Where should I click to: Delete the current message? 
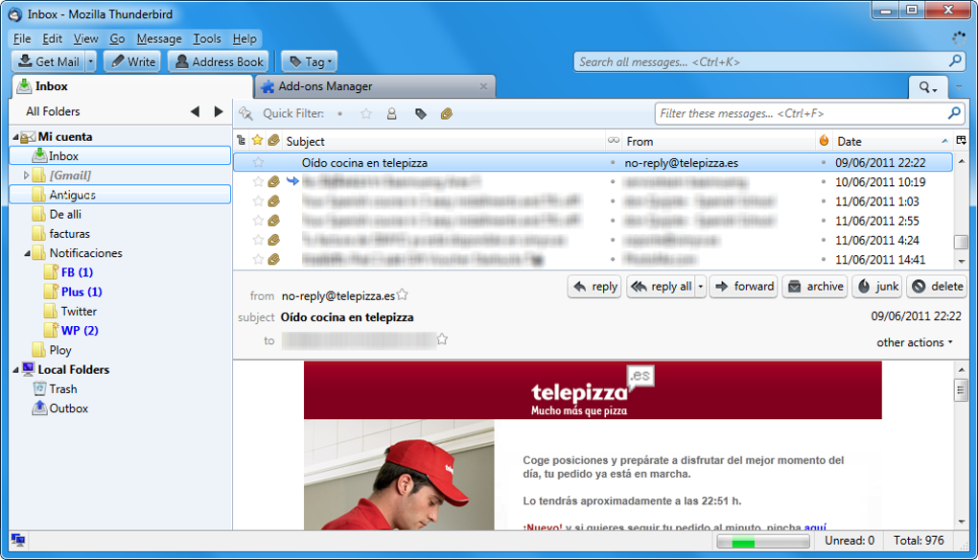936,287
